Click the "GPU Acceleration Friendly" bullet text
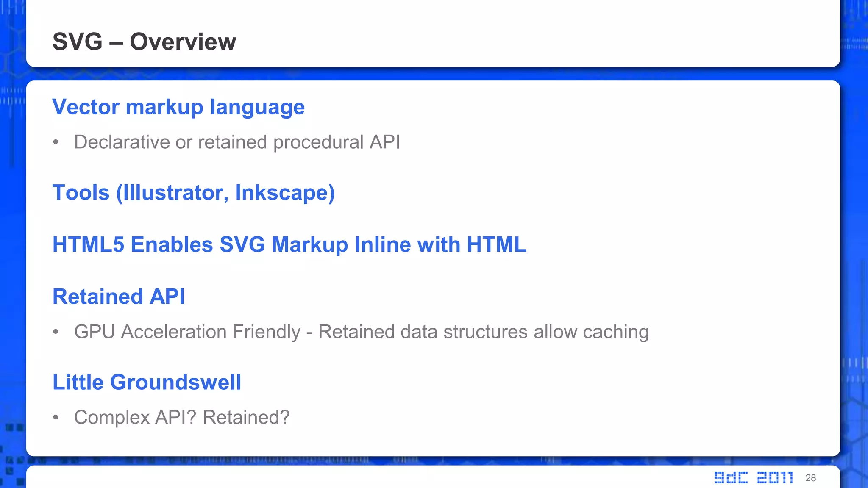The image size is (868, 488). point(187,332)
